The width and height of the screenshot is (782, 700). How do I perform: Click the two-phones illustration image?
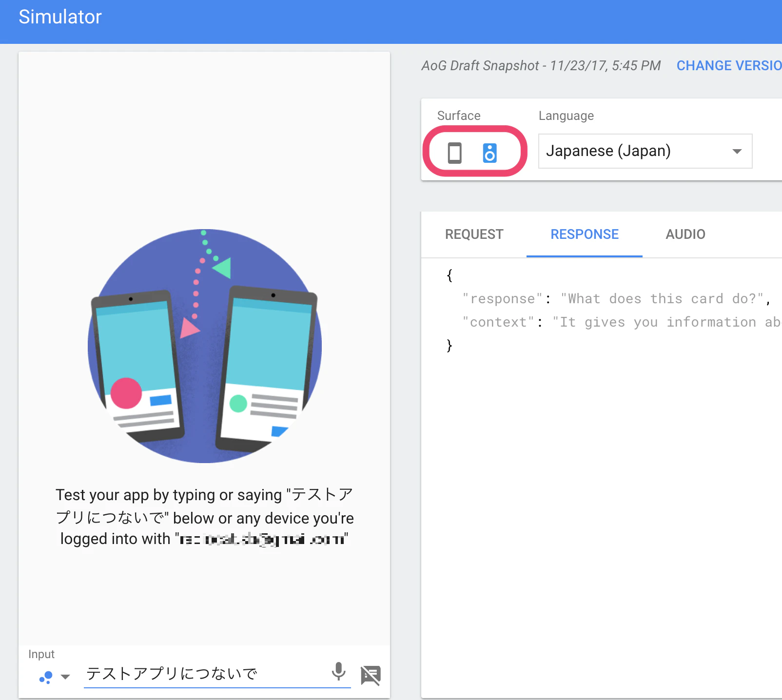point(205,346)
